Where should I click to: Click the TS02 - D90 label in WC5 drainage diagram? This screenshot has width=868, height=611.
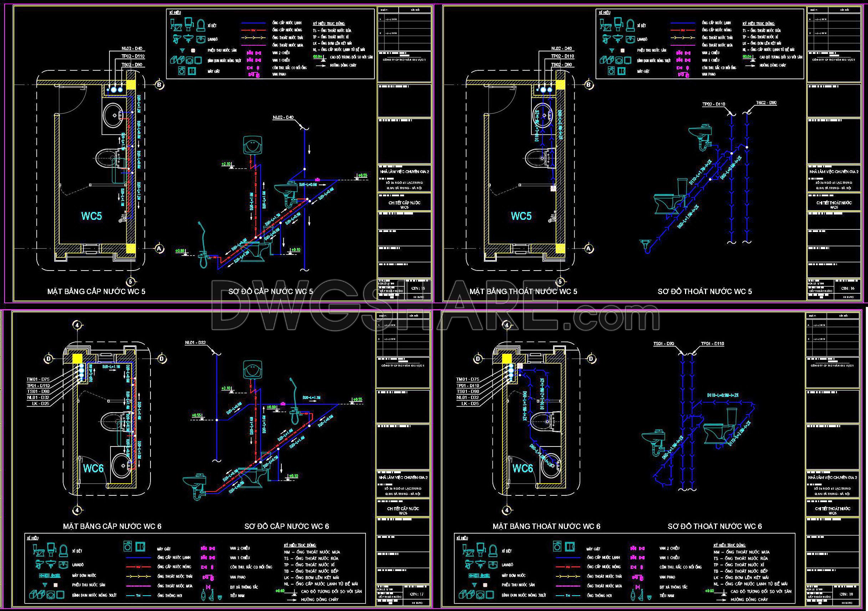(x=766, y=103)
